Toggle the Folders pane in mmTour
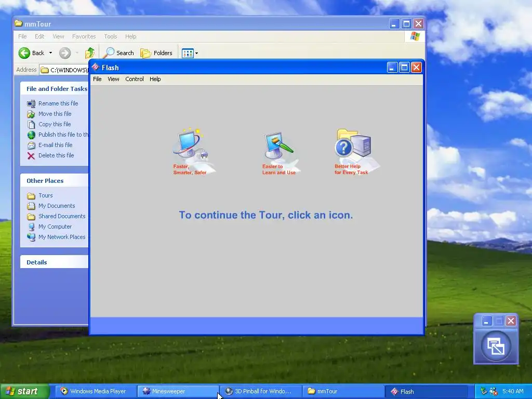 tap(156, 53)
